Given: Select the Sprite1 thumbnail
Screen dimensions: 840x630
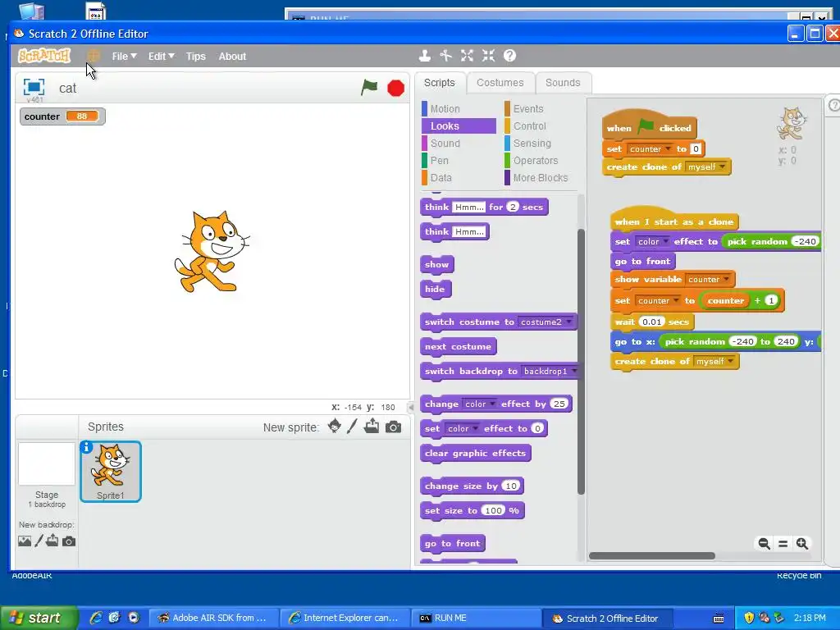Looking at the screenshot, I should pos(111,472).
